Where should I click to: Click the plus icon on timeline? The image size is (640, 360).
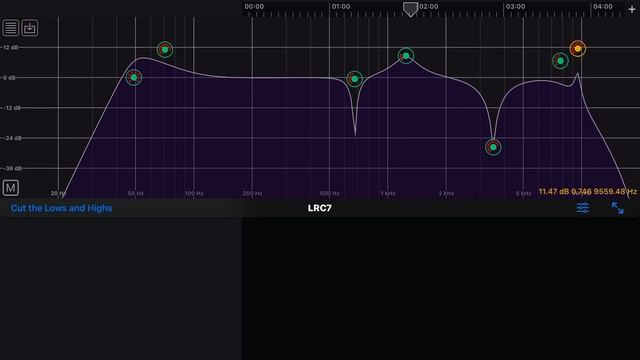click(x=631, y=9)
